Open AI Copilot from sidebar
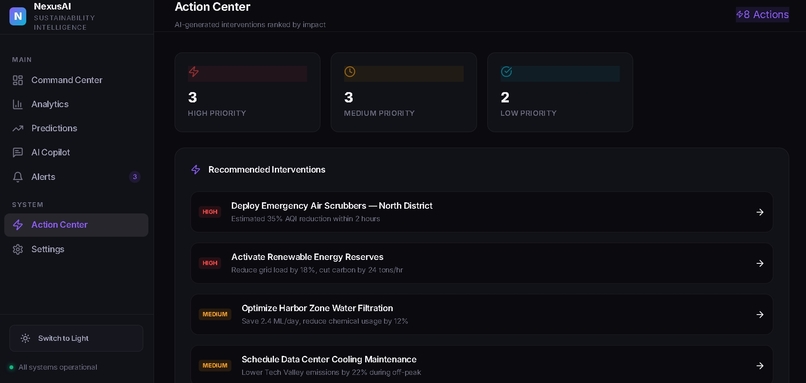This screenshot has height=383, width=806. pos(76,153)
